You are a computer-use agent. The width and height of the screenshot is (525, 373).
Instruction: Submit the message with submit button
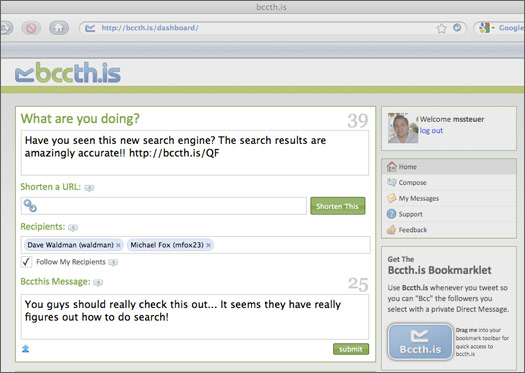pyautogui.click(x=351, y=349)
